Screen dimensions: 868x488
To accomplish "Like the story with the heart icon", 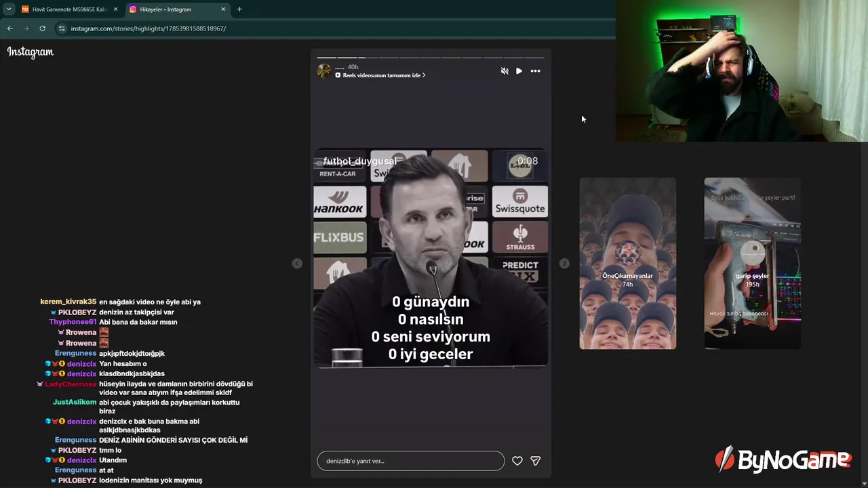I will tap(517, 461).
